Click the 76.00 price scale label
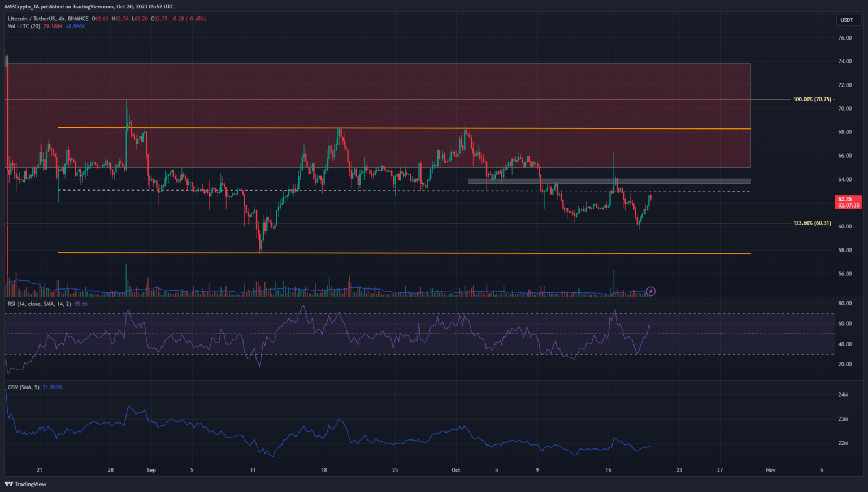 (x=845, y=38)
